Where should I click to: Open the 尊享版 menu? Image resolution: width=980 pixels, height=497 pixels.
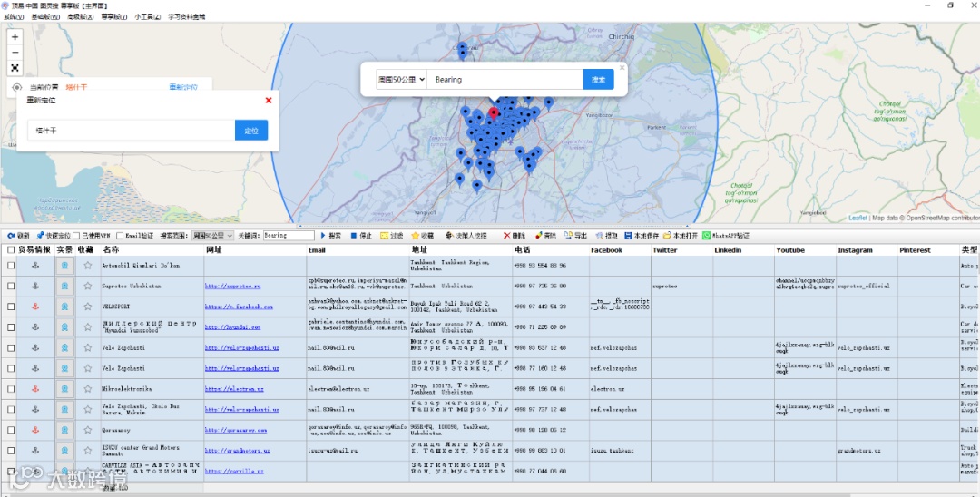pos(113,17)
